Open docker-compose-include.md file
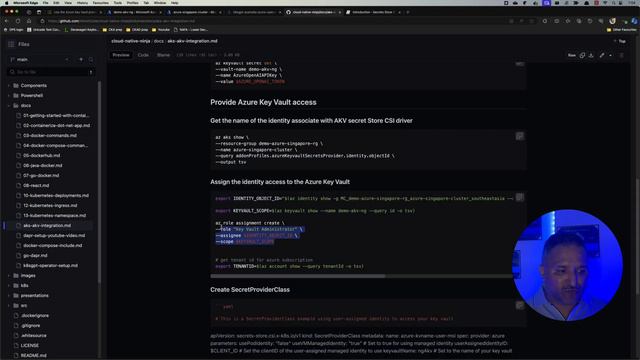This screenshot has width=640, height=360. (53, 246)
